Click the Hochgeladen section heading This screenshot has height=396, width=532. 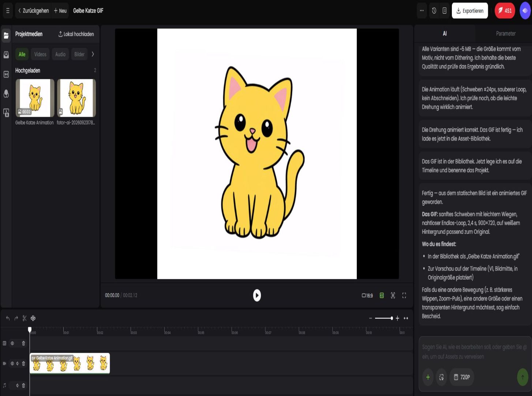click(x=28, y=70)
